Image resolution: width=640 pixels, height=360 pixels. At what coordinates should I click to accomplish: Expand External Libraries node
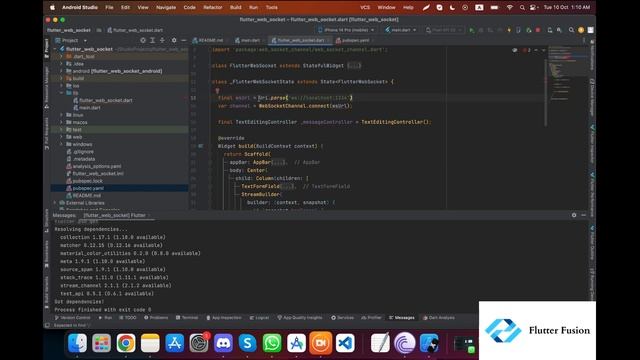coord(55,203)
